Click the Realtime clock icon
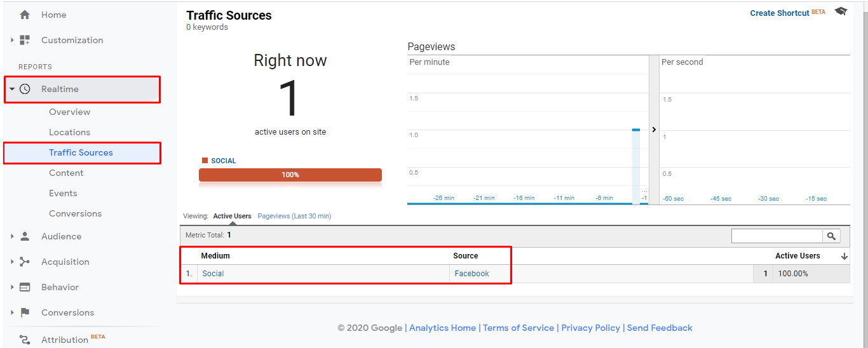This screenshot has width=868, height=348. (x=25, y=89)
